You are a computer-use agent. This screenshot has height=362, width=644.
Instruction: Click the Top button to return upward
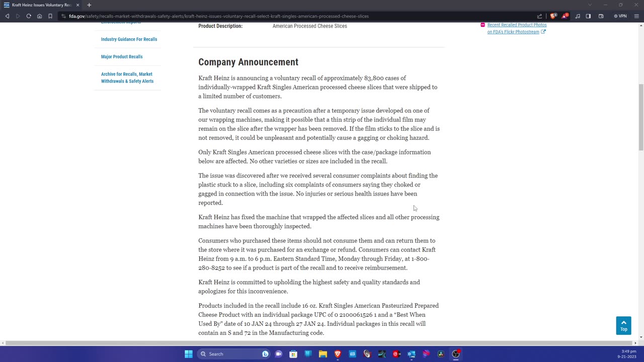(623, 325)
